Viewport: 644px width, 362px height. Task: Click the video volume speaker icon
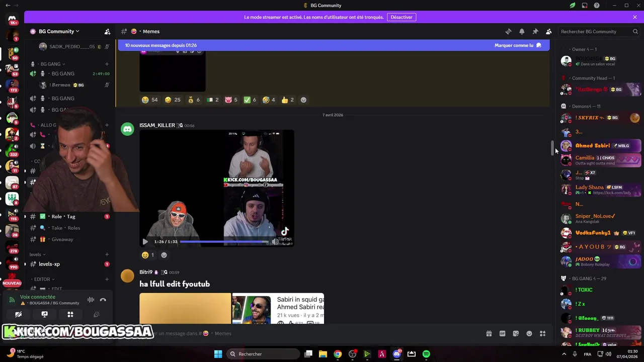click(x=275, y=242)
